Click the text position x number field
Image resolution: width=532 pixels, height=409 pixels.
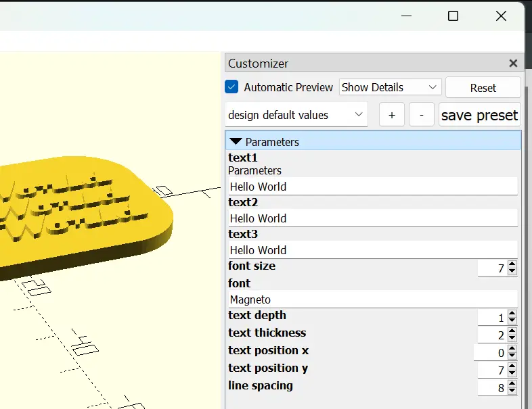pyautogui.click(x=491, y=353)
